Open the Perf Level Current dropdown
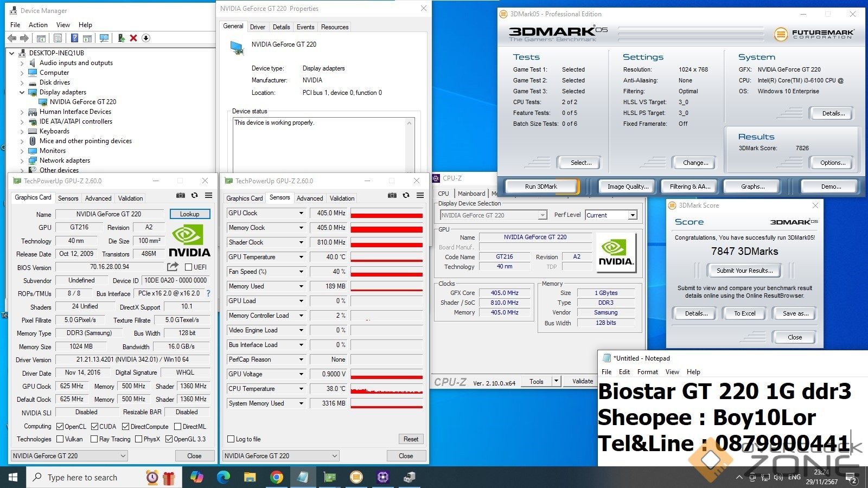The width and height of the screenshot is (868, 488). [632, 215]
